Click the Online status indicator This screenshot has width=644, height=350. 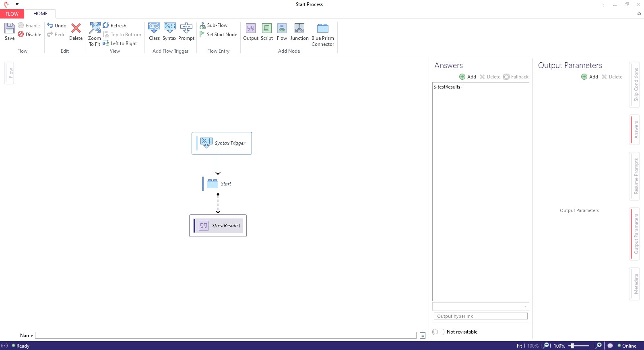point(627,346)
